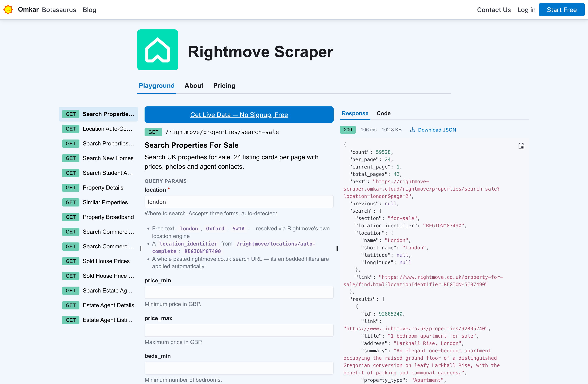The height and width of the screenshot is (384, 588).
Task: Switch to the About tab
Action: pyautogui.click(x=194, y=86)
